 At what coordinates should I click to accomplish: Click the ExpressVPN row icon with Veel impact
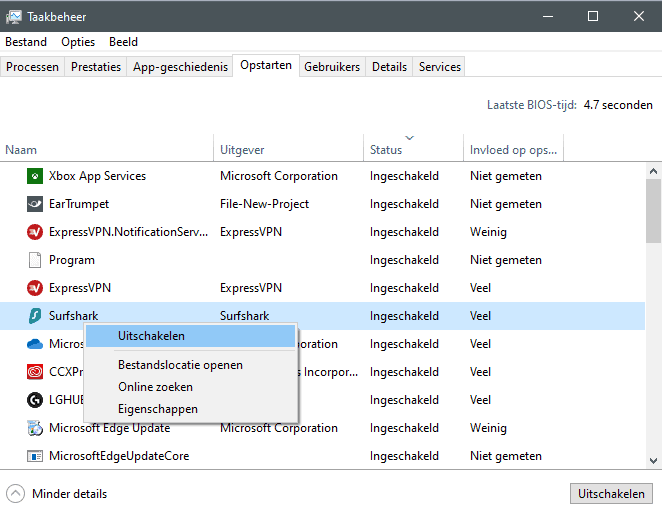tap(35, 288)
